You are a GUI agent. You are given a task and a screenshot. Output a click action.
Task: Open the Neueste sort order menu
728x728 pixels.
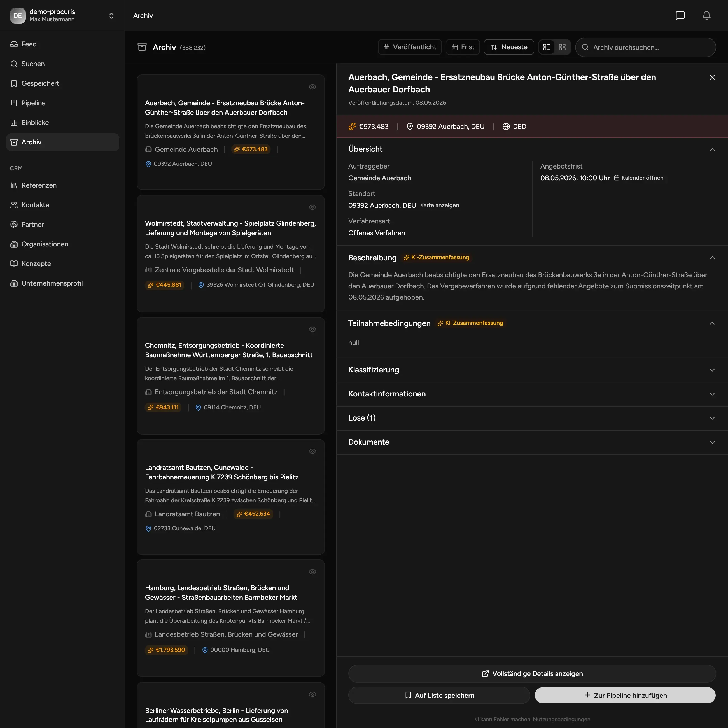coord(509,47)
